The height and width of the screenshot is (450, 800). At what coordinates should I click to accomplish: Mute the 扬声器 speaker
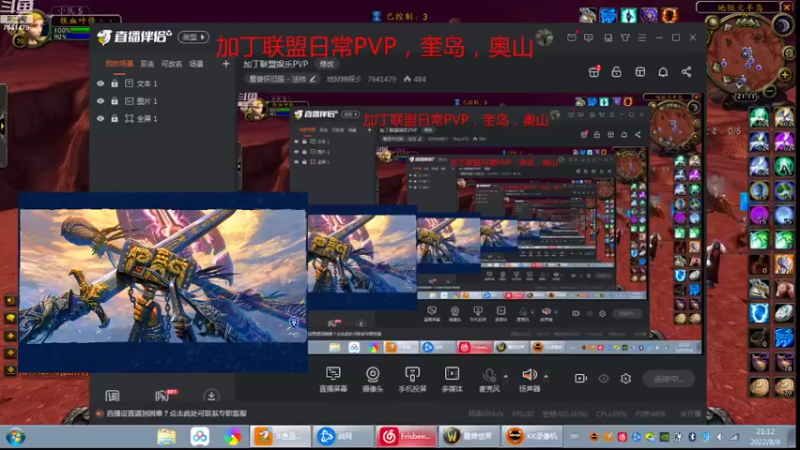pyautogui.click(x=529, y=380)
